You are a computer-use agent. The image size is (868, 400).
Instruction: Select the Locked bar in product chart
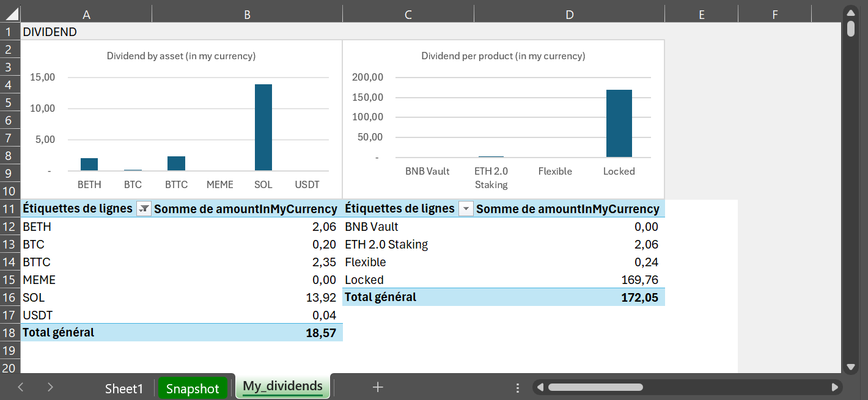[x=619, y=123]
